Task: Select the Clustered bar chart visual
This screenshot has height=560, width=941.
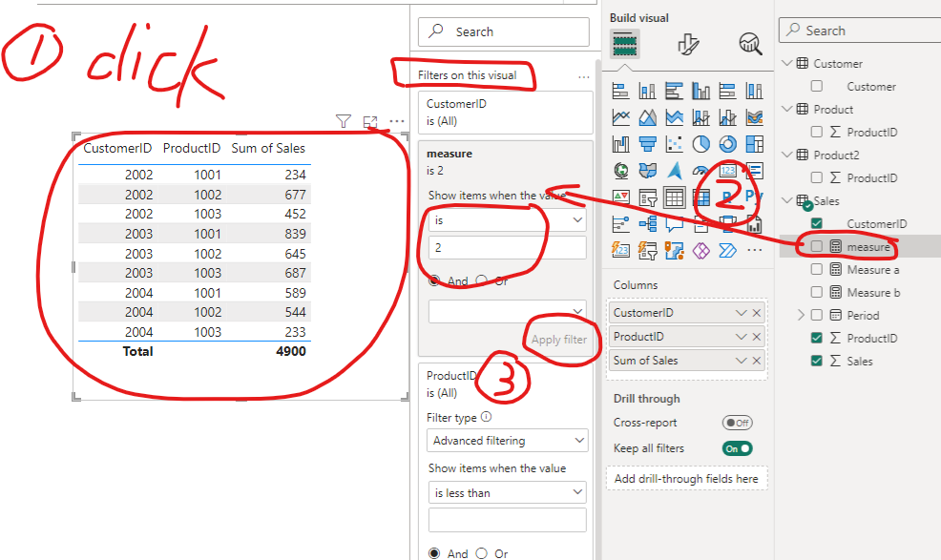Action: (674, 92)
